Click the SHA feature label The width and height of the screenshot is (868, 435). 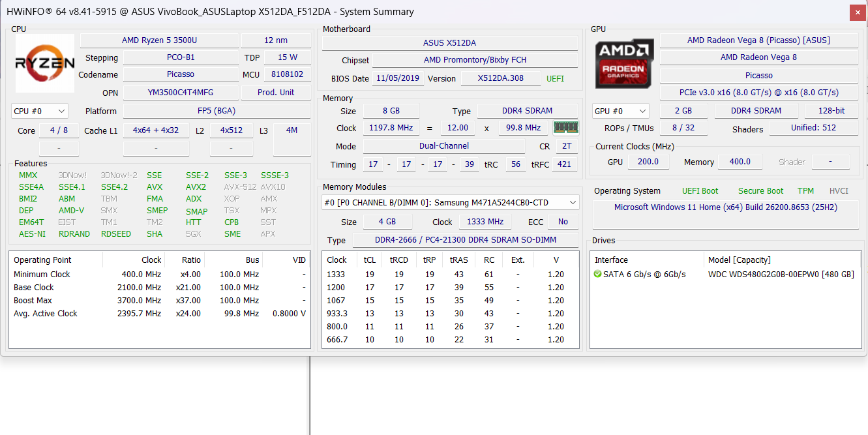155,234
